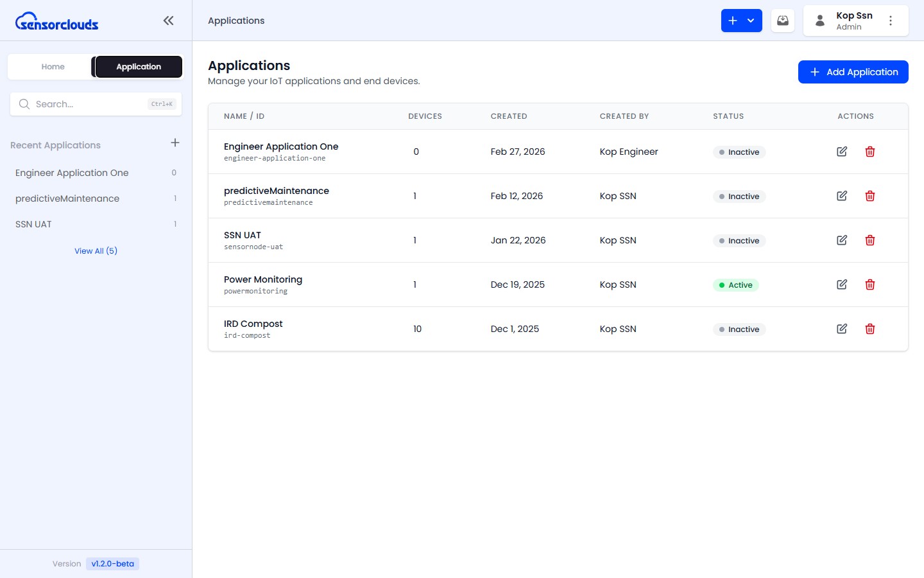
Task: Open user menu three-dot kebab
Action: pos(891,21)
